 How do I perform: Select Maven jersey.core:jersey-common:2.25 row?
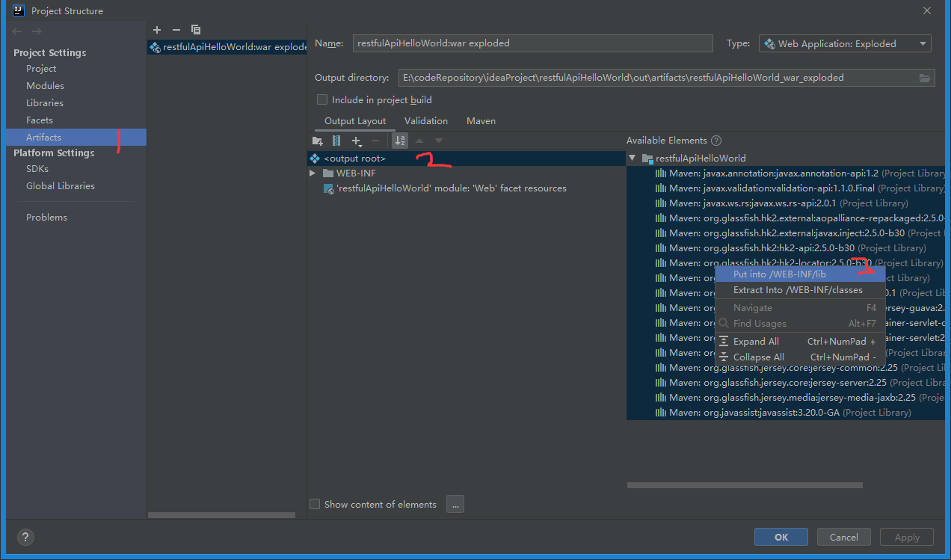tap(786, 368)
